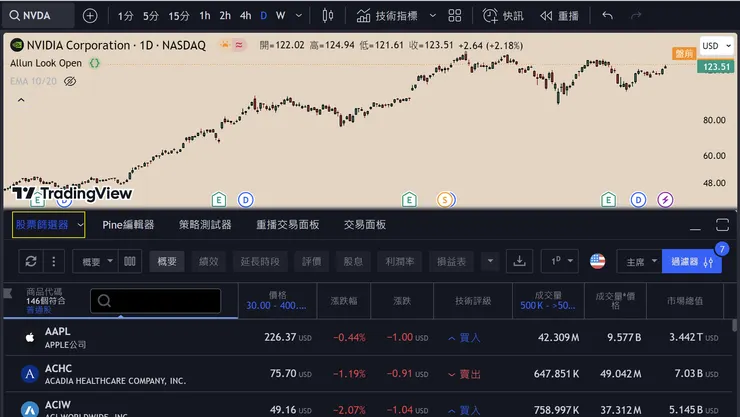740x417 pixels.
Task: Click the NVIDIA logo icon in legend
Action: coord(17,45)
